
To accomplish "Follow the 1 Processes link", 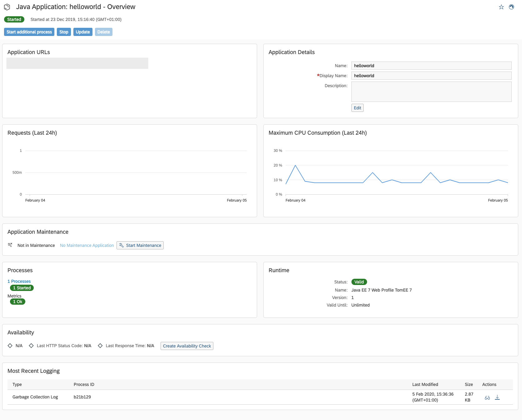I will click(19, 281).
